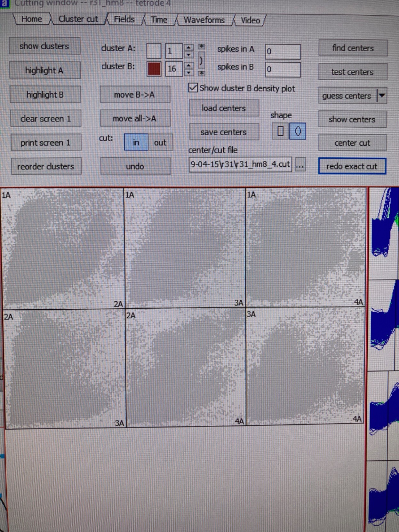Click the highlight A button
399x532 pixels.
(45, 70)
